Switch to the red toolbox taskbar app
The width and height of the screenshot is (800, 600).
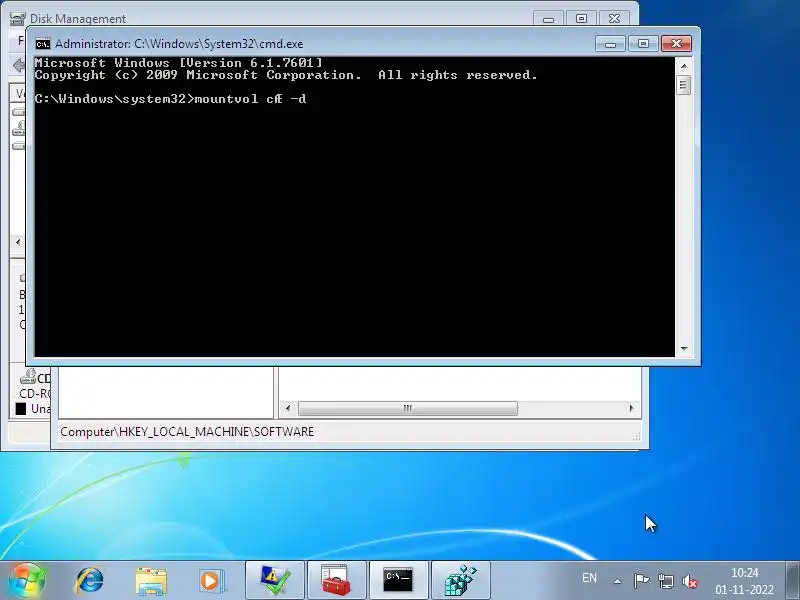(337, 581)
